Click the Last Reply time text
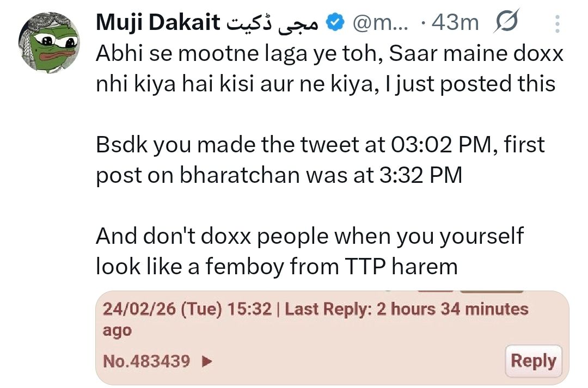The height and width of the screenshot is (388, 588). tap(406, 310)
